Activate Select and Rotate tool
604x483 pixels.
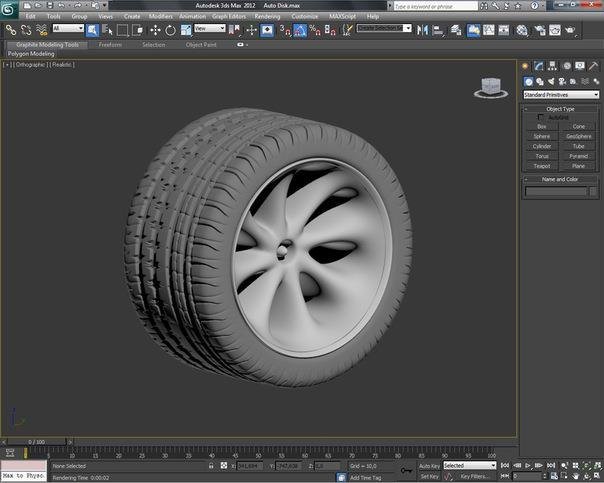pos(170,30)
